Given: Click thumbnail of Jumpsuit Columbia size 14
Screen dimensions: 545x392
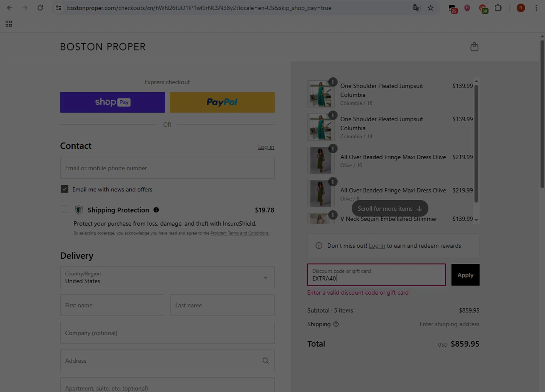Looking at the screenshot, I should click(x=320, y=127).
